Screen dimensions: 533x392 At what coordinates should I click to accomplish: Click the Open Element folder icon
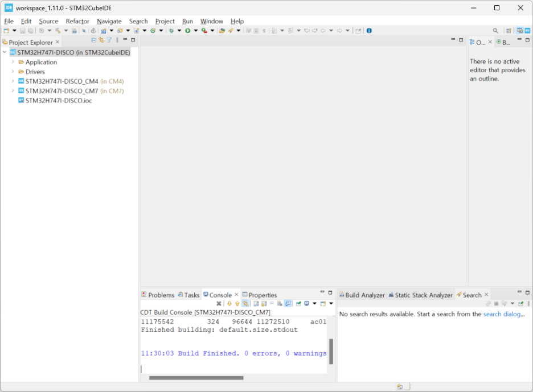222,31
